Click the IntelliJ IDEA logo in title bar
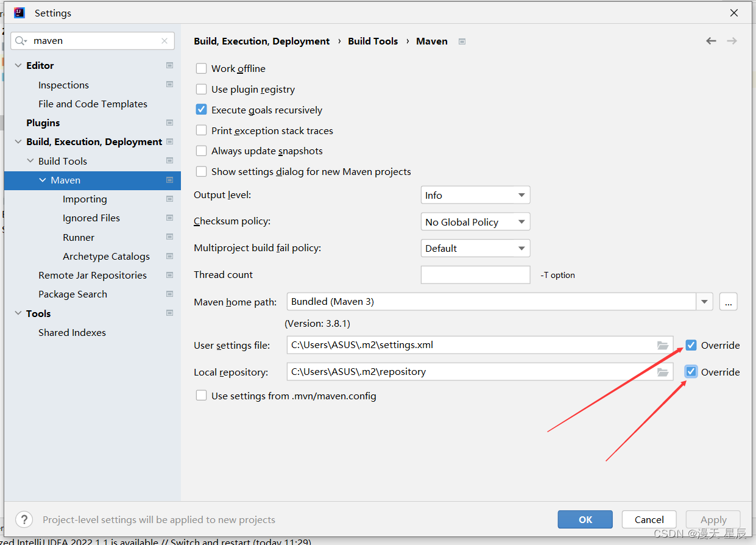 tap(19, 13)
